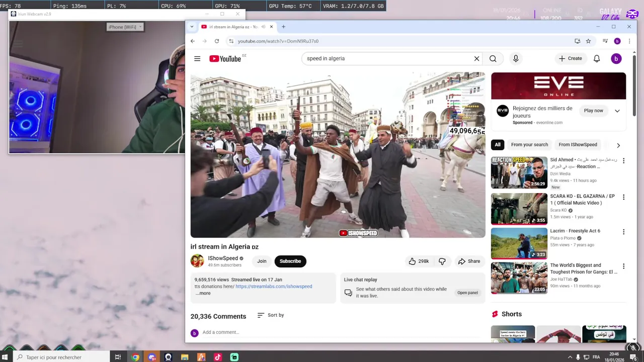Viewport: 644px width, 362px height.
Task: Open Task View on the taskbar
Action: pos(118,357)
